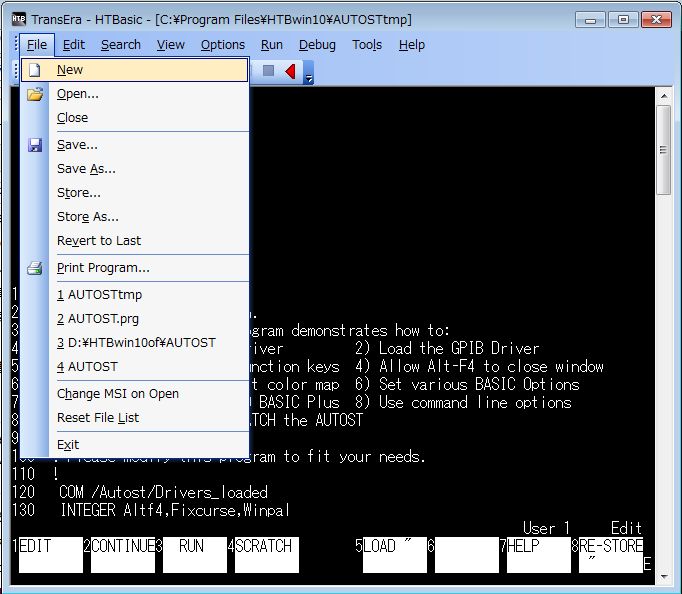682x594 pixels.
Task: Choose Print Program... entry
Action: point(135,268)
